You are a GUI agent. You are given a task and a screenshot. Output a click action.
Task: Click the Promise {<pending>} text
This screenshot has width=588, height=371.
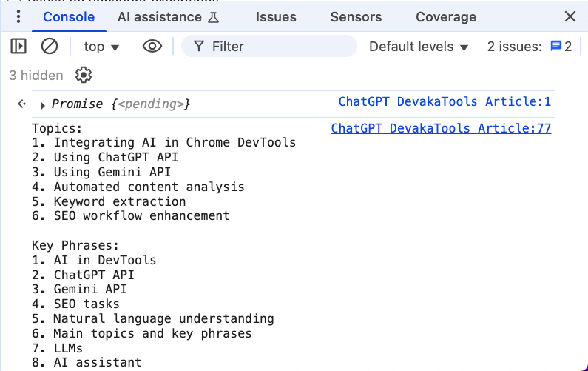121,104
